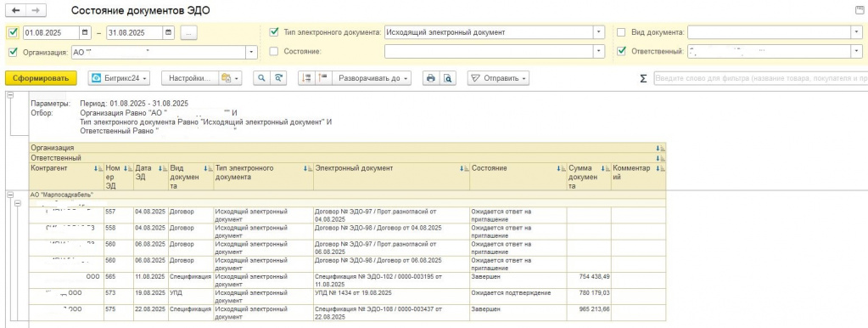Uncheck the Тип электронного документа checkbox
Viewport: 868px width, 328px height.
[274, 32]
